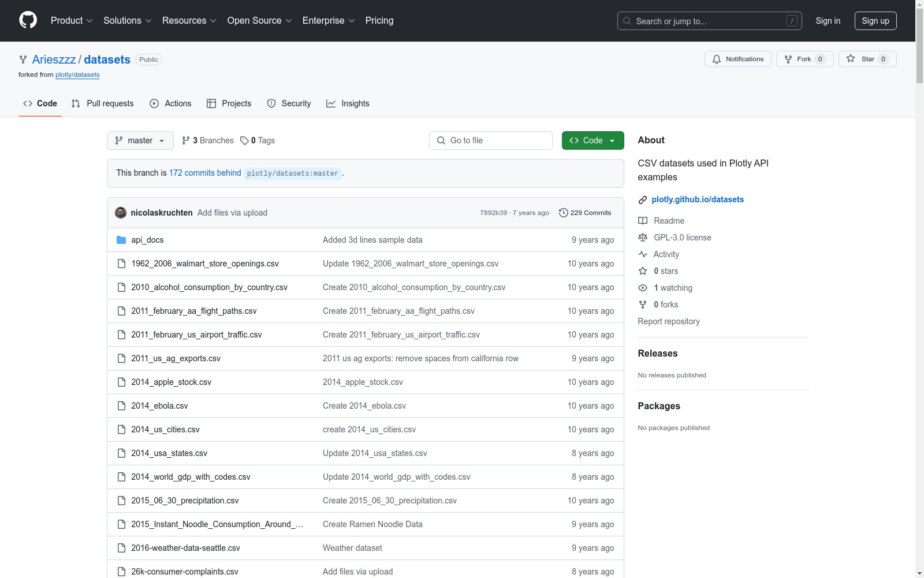The width and height of the screenshot is (924, 578).
Task: Click the magnifier icon in Go to file
Action: coord(441,140)
